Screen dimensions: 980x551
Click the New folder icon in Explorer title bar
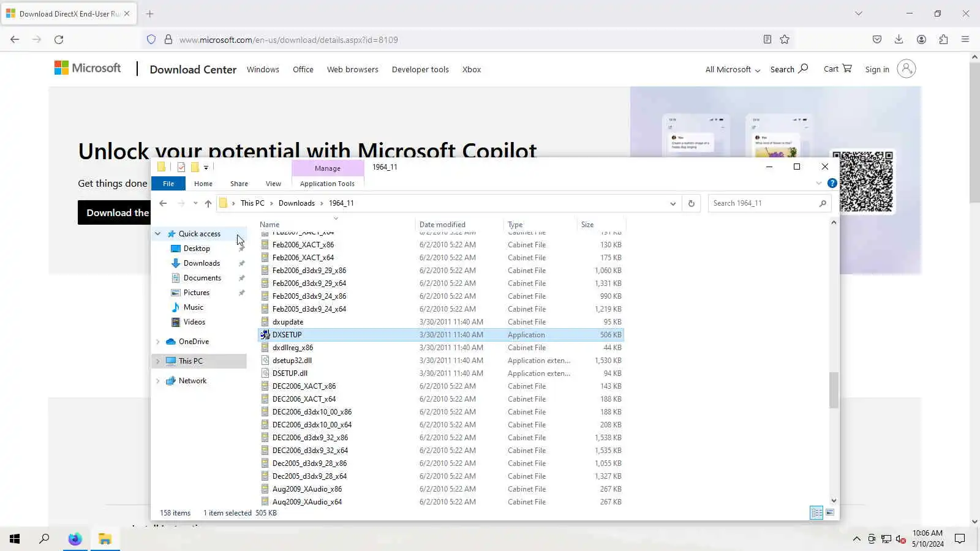pyautogui.click(x=195, y=167)
